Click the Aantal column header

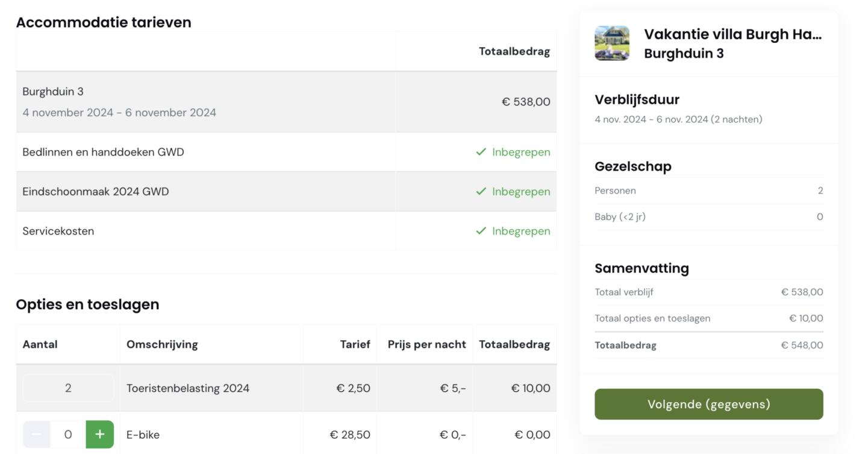pos(40,345)
